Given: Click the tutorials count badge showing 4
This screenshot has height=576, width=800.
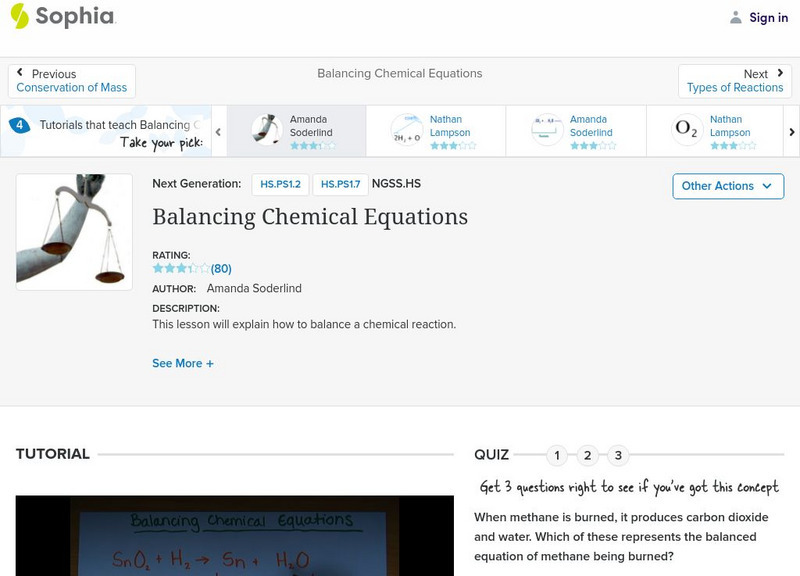Looking at the screenshot, I should click(19, 125).
